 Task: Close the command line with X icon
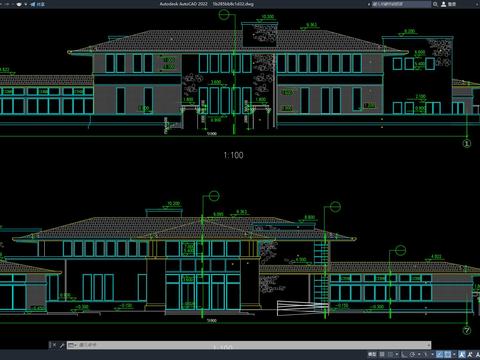click(x=54, y=345)
